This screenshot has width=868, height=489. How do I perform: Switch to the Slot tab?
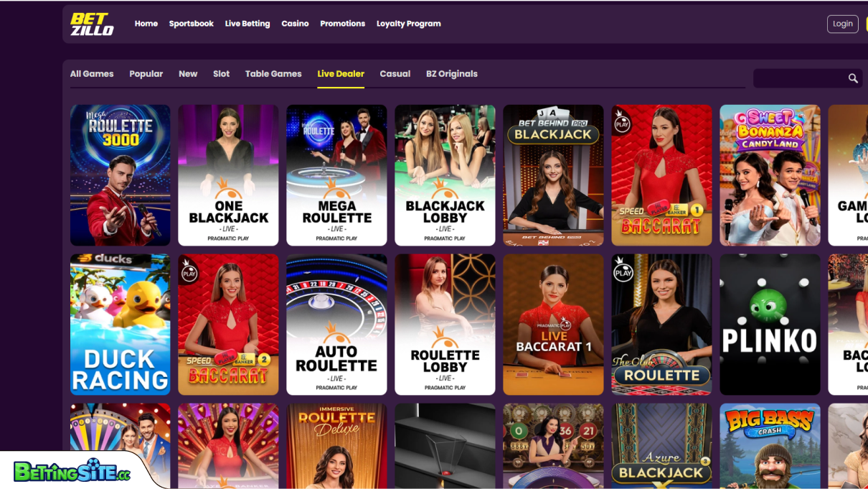pyautogui.click(x=221, y=73)
